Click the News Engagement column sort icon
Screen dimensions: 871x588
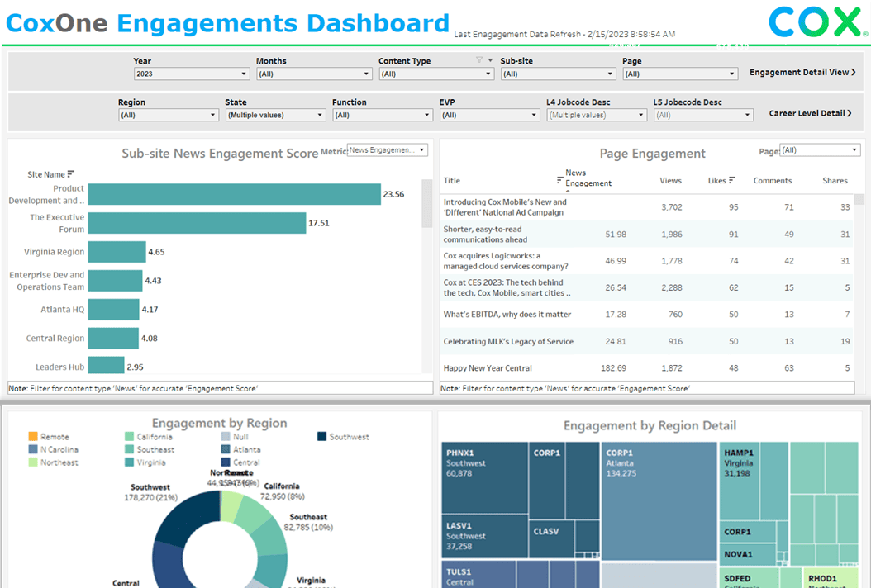pos(559,180)
